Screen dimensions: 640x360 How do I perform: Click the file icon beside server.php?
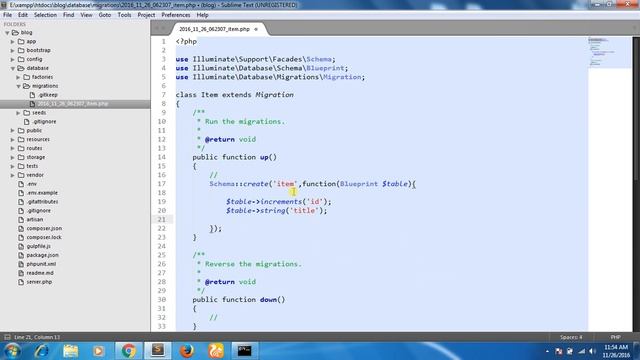21,282
